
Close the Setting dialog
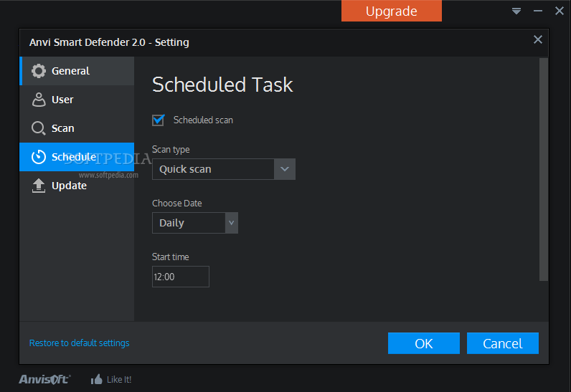tap(538, 39)
